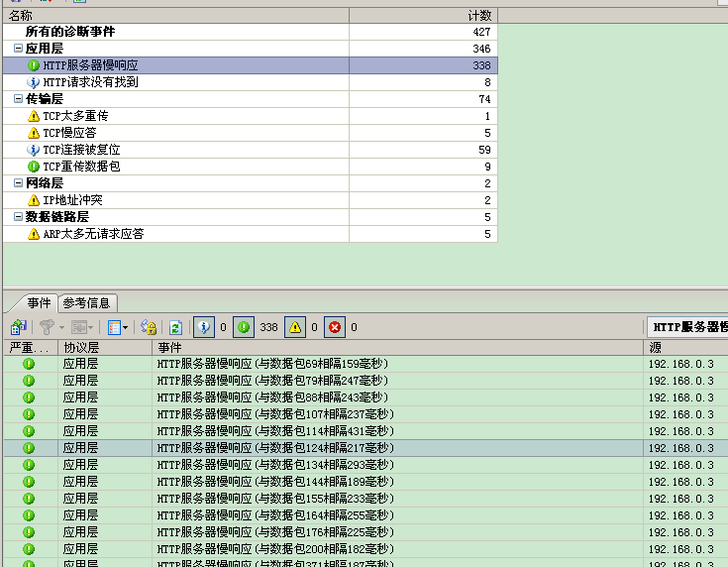Open the filter funnel dropdown arrow

[x=61, y=328]
